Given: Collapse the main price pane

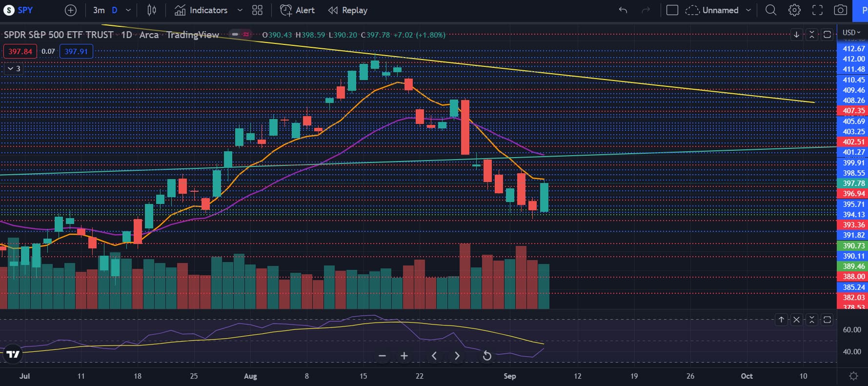Looking at the screenshot, I should coord(812,34).
